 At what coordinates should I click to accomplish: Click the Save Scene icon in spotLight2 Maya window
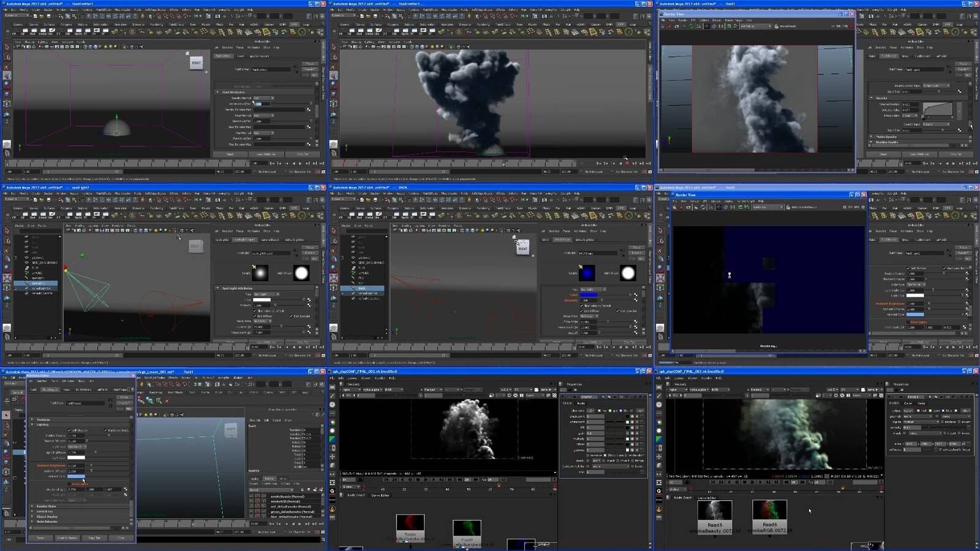(x=48, y=200)
